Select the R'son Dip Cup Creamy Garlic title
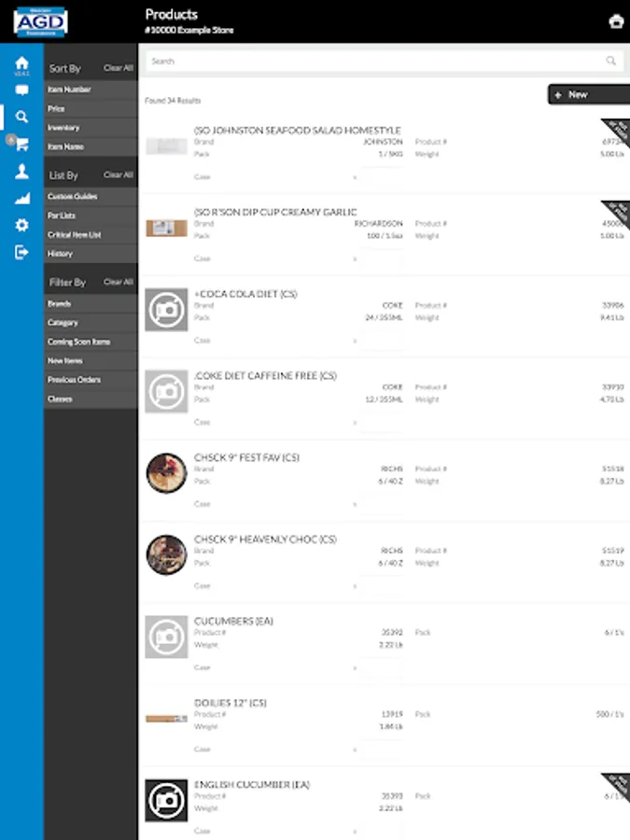This screenshot has height=840, width=630. (x=275, y=212)
